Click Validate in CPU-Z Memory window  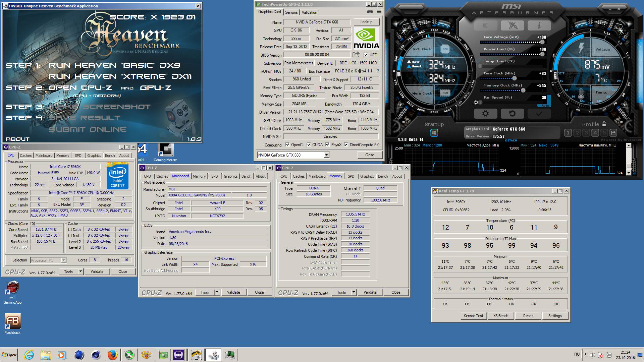click(x=370, y=292)
